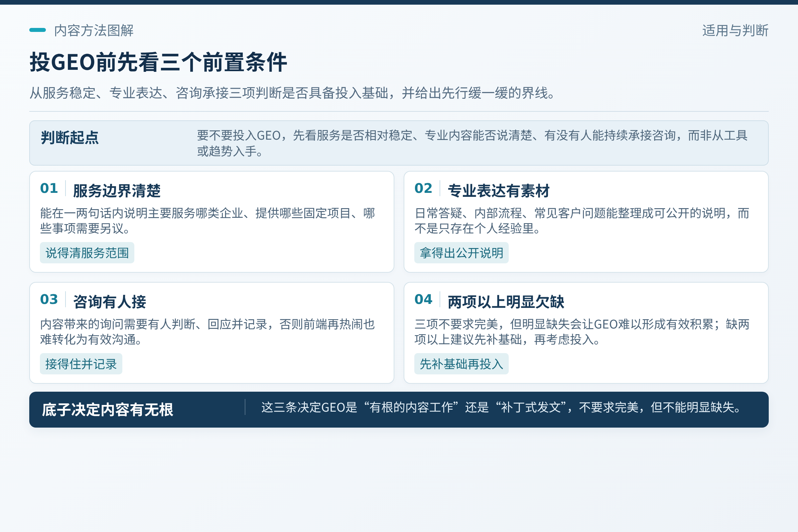This screenshot has width=798, height=532.
Task: Click the description starting '内容带来的询问'
Action: pos(207,332)
